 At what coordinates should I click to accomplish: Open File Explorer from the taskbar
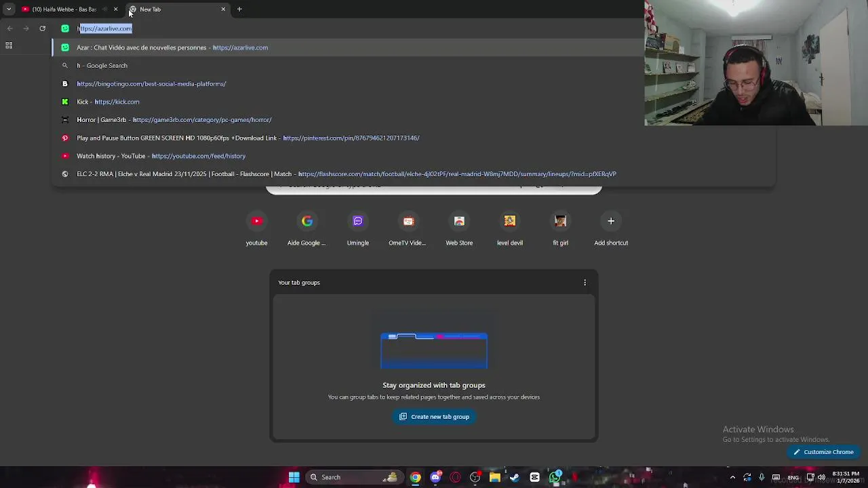495,477
